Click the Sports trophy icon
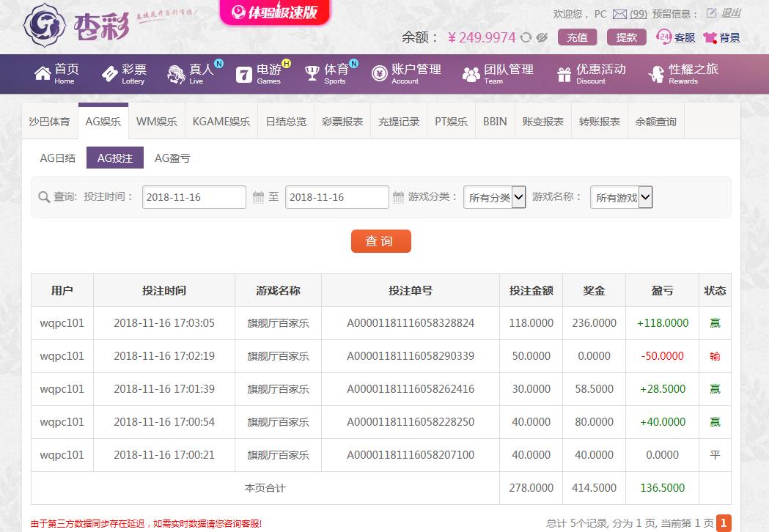Image resolution: width=769 pixels, height=532 pixels. point(312,73)
